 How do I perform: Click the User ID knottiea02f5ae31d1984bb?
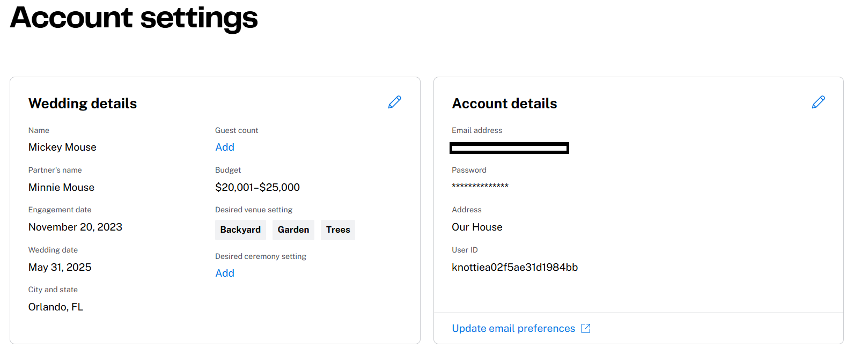click(x=515, y=267)
